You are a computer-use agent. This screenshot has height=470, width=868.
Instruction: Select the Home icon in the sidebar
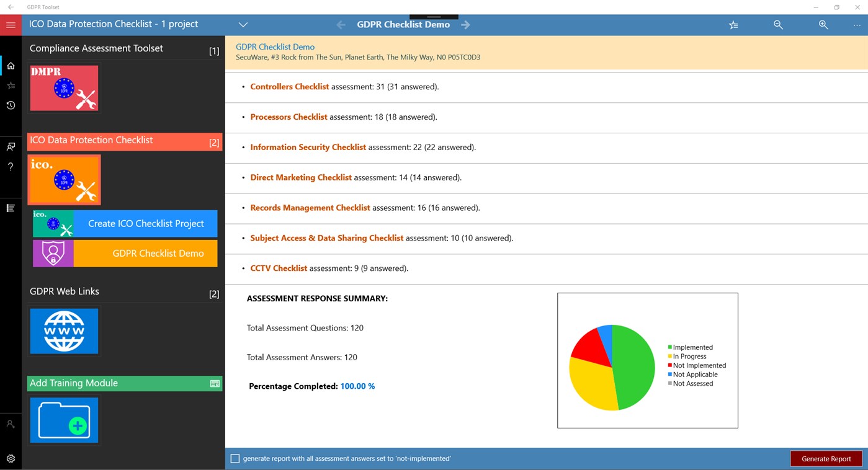pos(10,65)
